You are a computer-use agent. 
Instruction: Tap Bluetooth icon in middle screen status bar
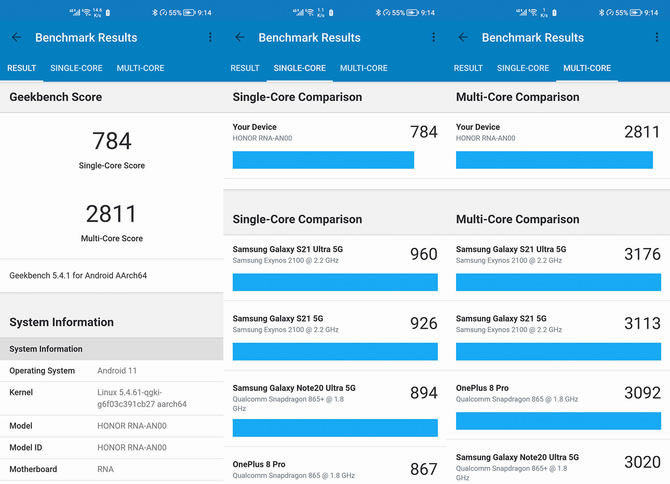(x=378, y=13)
